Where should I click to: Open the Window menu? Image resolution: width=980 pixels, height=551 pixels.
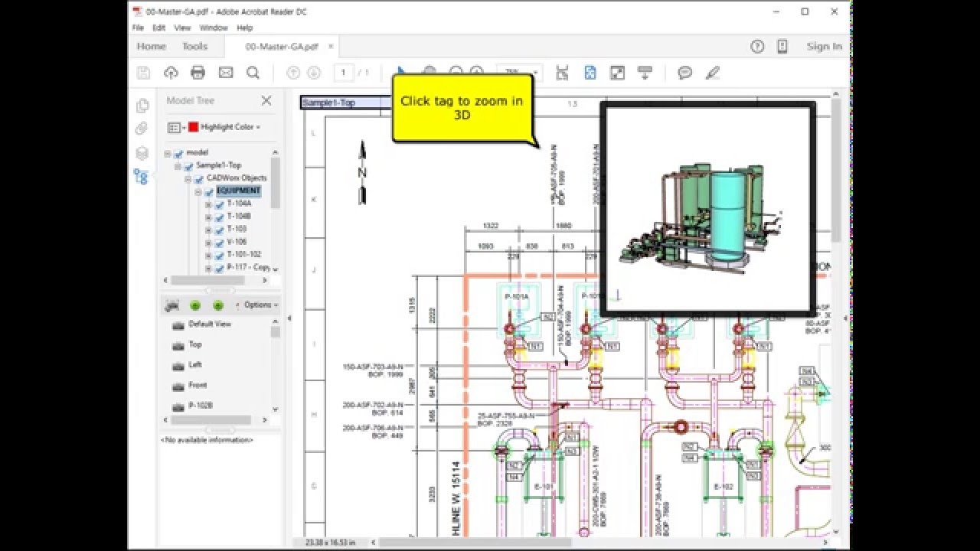pyautogui.click(x=214, y=28)
